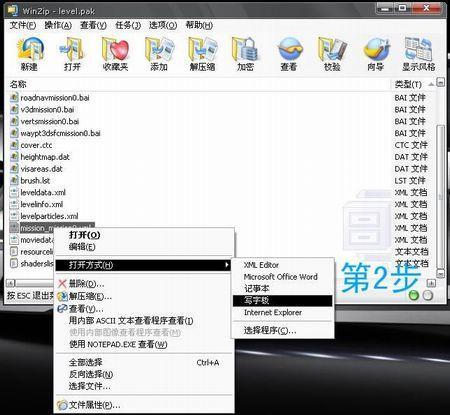Launch the 向导 (Wizard) toolbar icon
This screenshot has height=415, width=450.
click(376, 54)
